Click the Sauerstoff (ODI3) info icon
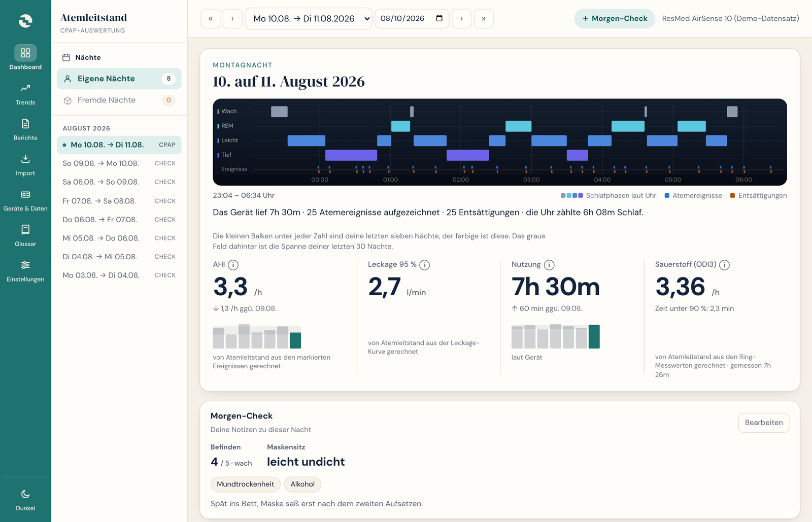Image resolution: width=812 pixels, height=522 pixels. pos(724,265)
